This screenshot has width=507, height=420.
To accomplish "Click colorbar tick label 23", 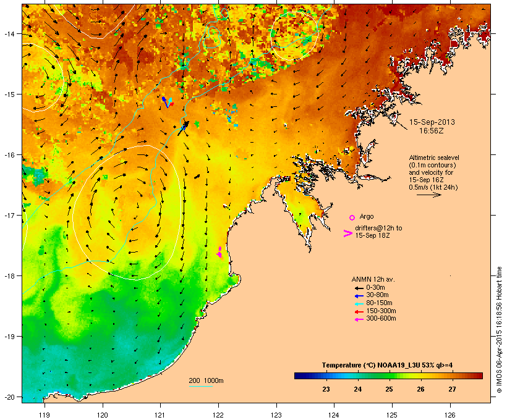I will [x=326, y=389].
